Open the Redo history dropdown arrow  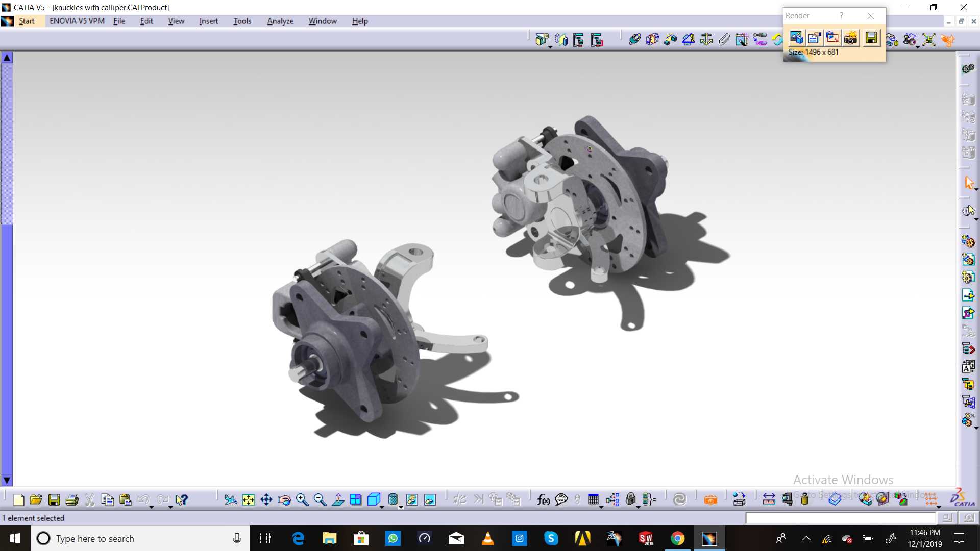(170, 507)
